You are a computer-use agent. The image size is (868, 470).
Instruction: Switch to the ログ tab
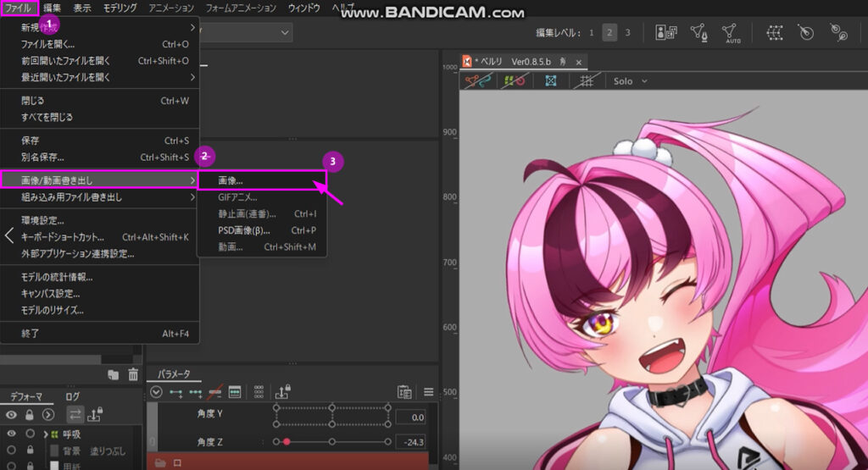[x=73, y=396]
